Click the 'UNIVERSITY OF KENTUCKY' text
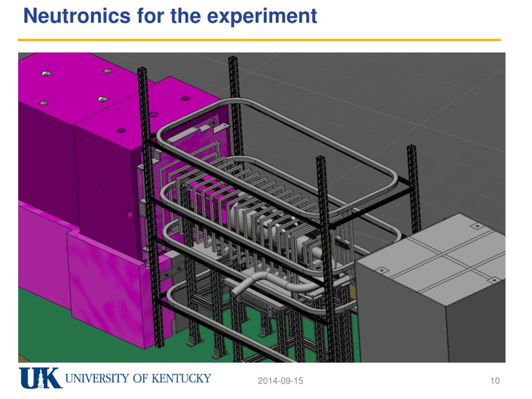Image resolution: width=532 pixels, height=399 pixels. [138, 378]
